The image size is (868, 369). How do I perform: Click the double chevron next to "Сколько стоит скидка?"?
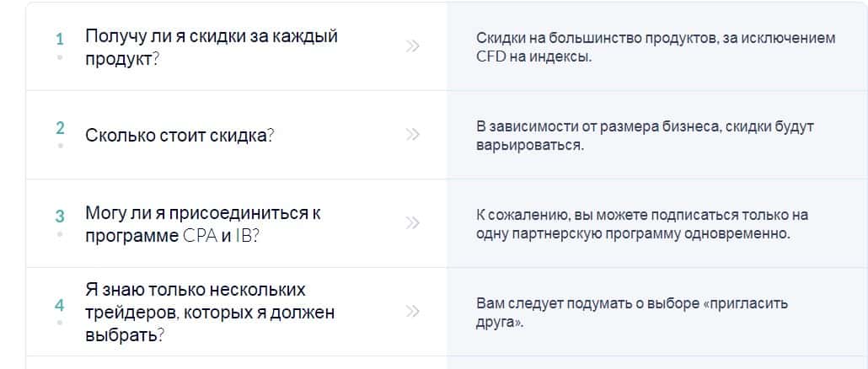[x=412, y=135]
